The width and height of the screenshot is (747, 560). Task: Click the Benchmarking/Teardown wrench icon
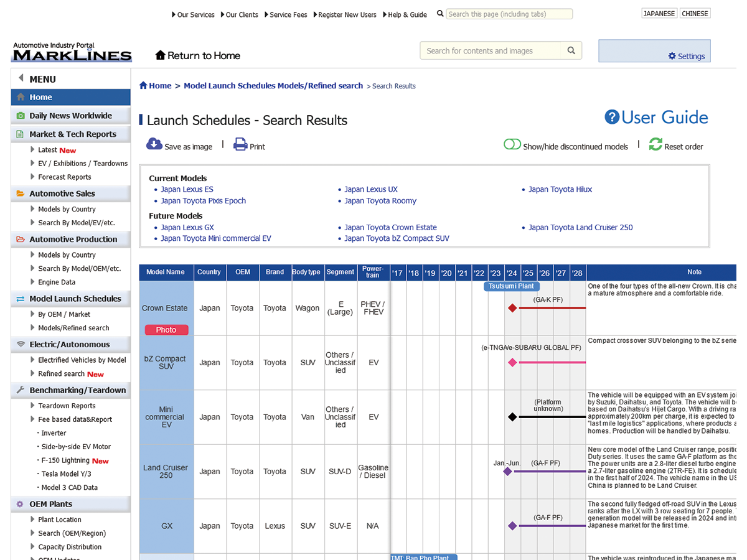click(x=21, y=390)
